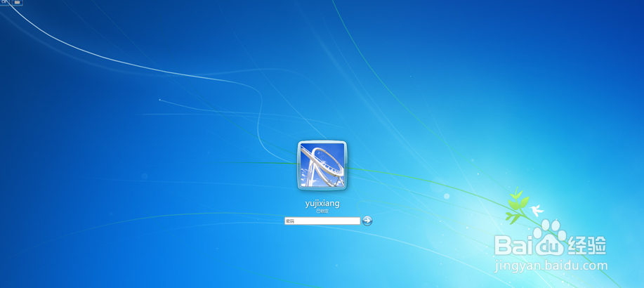Select the yujixiang username label
The height and width of the screenshot is (288, 644).
coord(322,204)
